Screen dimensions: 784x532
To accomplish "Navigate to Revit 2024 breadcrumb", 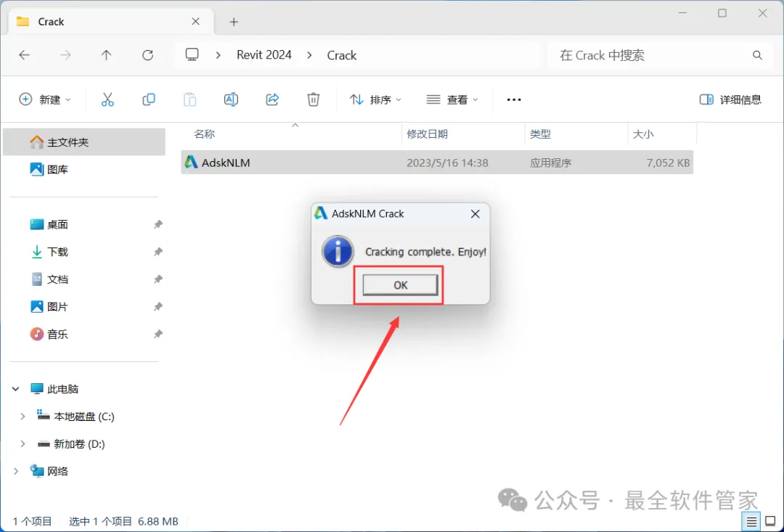I will tap(264, 55).
